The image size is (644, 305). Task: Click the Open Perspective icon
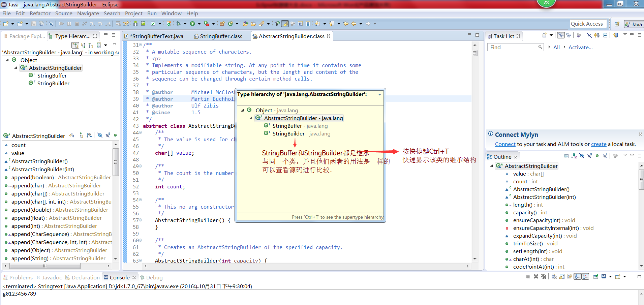tap(617, 24)
